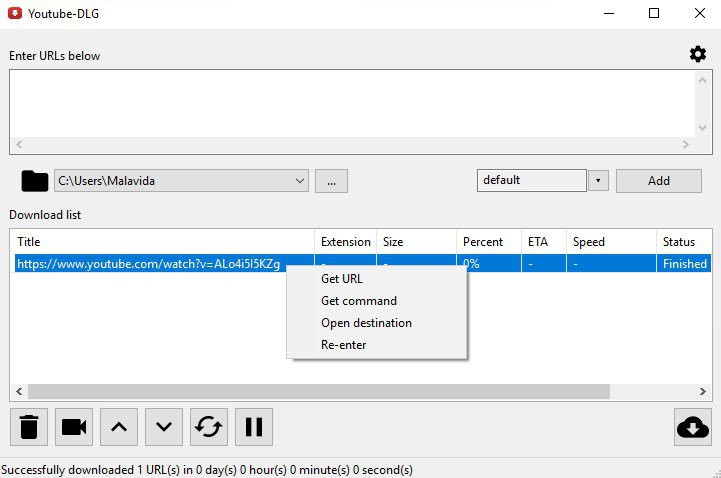Pick Open destination from the context menu
Screen dimensions: 721x478
(x=366, y=323)
